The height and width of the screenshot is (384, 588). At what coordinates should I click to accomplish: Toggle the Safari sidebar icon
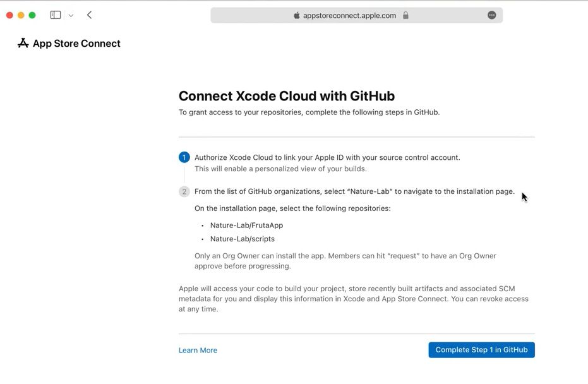click(56, 15)
